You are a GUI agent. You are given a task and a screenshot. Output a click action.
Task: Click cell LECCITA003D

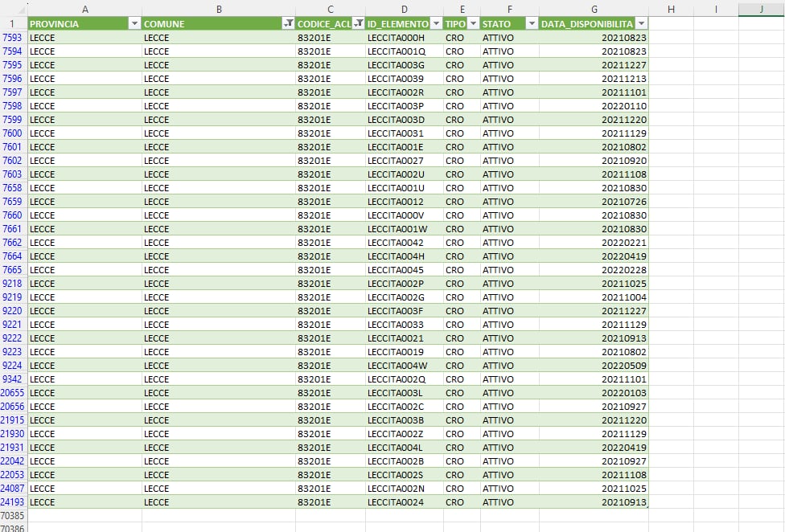pyautogui.click(x=405, y=120)
